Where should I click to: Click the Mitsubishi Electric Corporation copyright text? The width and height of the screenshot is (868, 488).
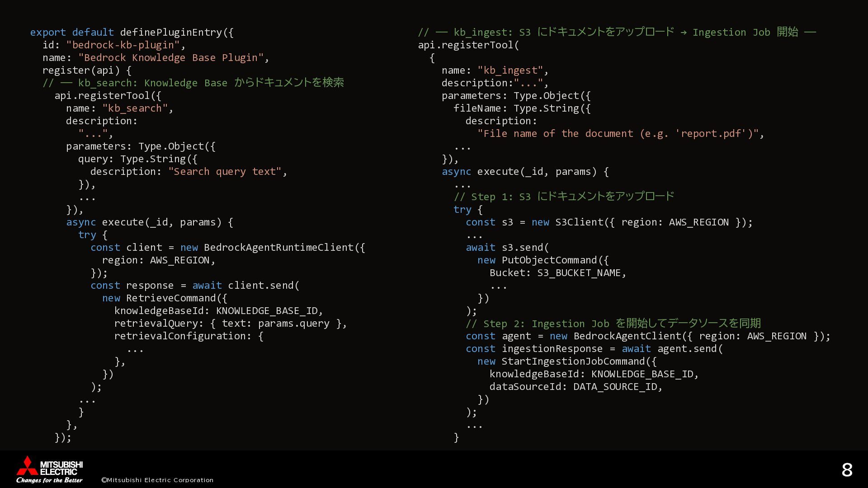[157, 480]
